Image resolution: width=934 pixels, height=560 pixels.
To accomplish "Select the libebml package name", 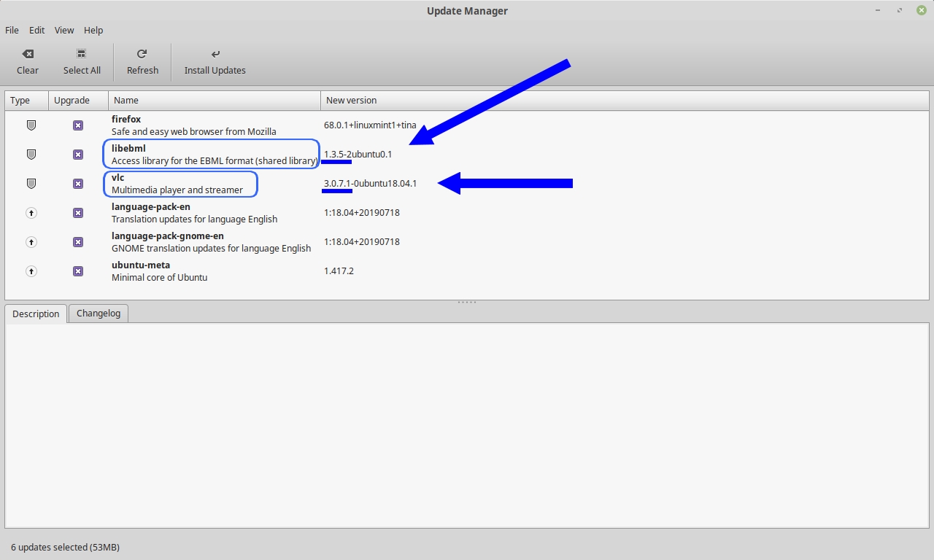I will pos(128,148).
